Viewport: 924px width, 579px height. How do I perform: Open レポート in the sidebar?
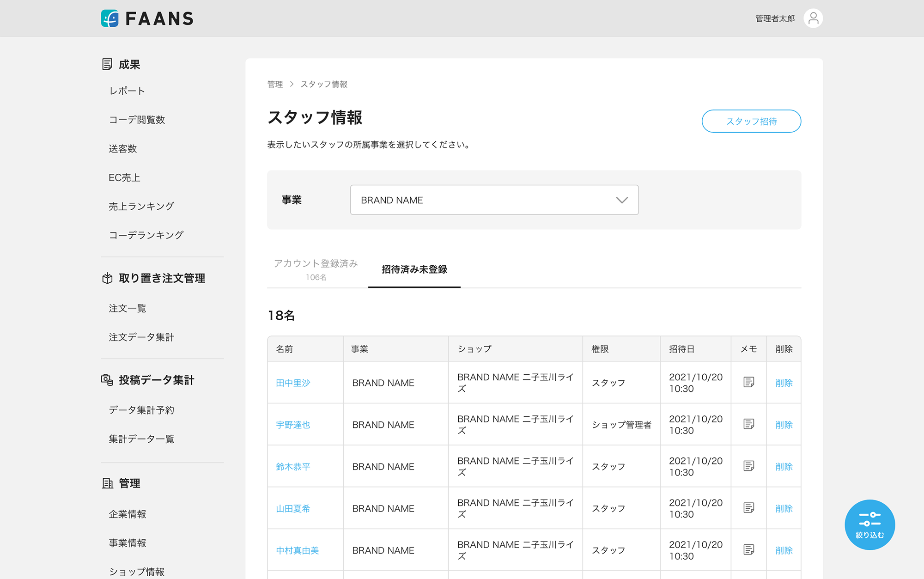(x=127, y=91)
